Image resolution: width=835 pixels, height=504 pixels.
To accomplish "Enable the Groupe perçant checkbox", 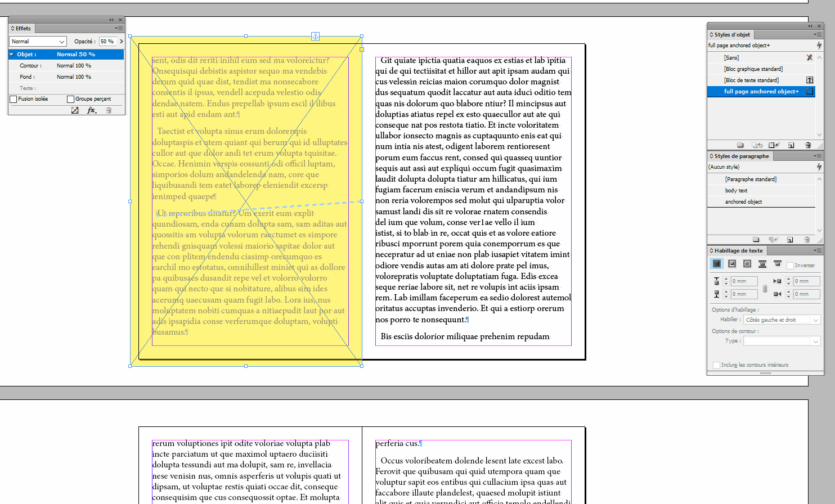I will tap(70, 99).
